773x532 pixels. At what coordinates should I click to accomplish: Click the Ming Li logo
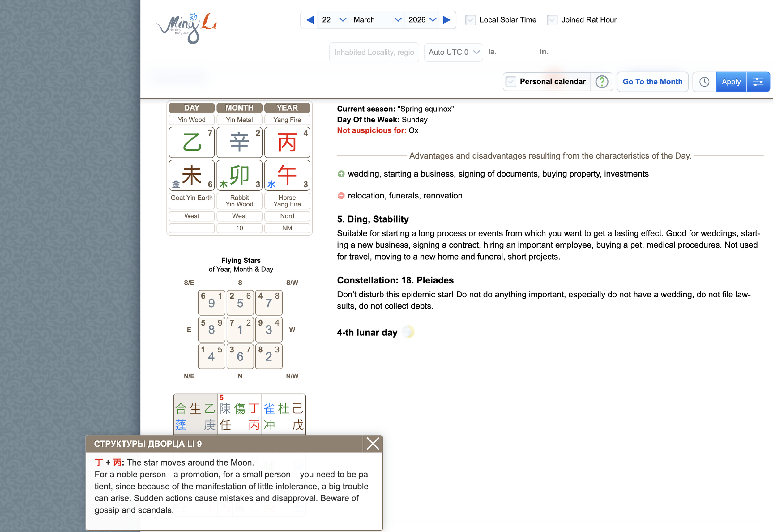[x=187, y=28]
